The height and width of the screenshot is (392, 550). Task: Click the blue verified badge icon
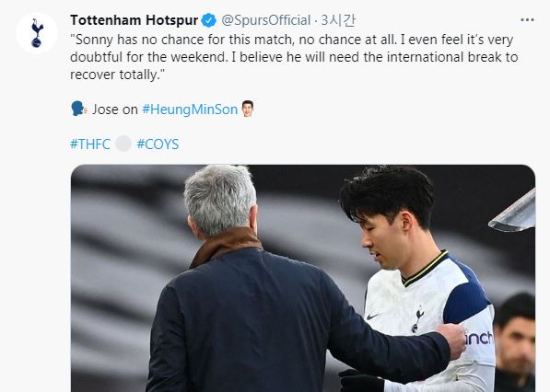coord(209,20)
